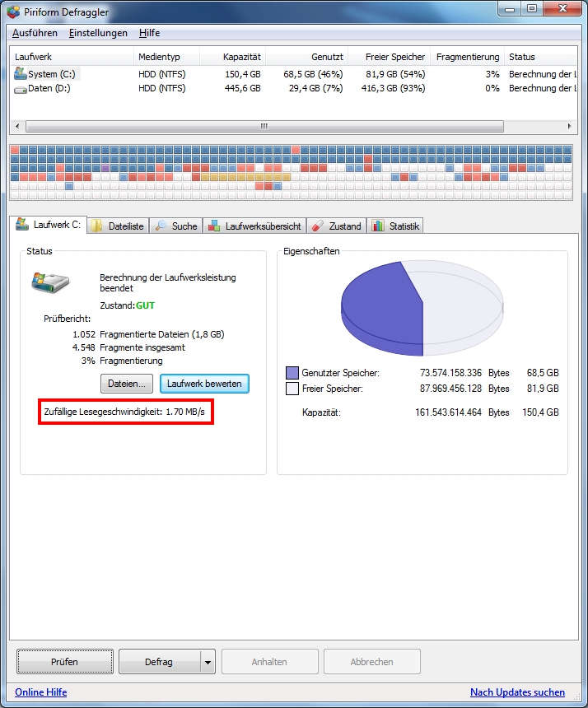Click the 1.052 Fragmentierte Dateien text
This screenshot has width=588, height=708.
(x=148, y=334)
